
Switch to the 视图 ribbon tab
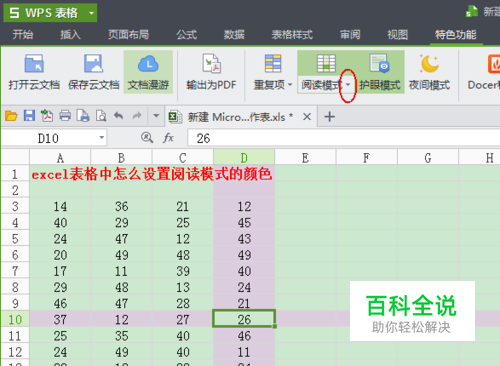click(x=397, y=35)
